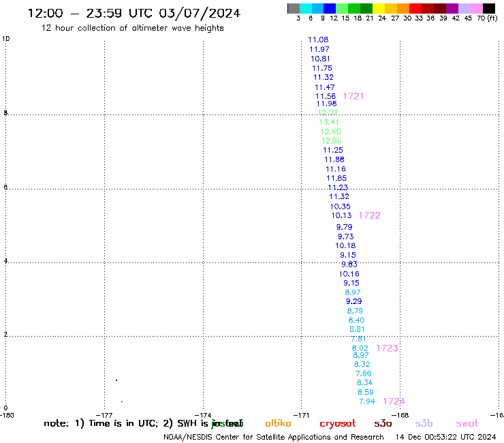Image resolution: width=504 pixels, height=443 pixels.
Task: Click the 7.81 wave height value
Action: (x=358, y=339)
